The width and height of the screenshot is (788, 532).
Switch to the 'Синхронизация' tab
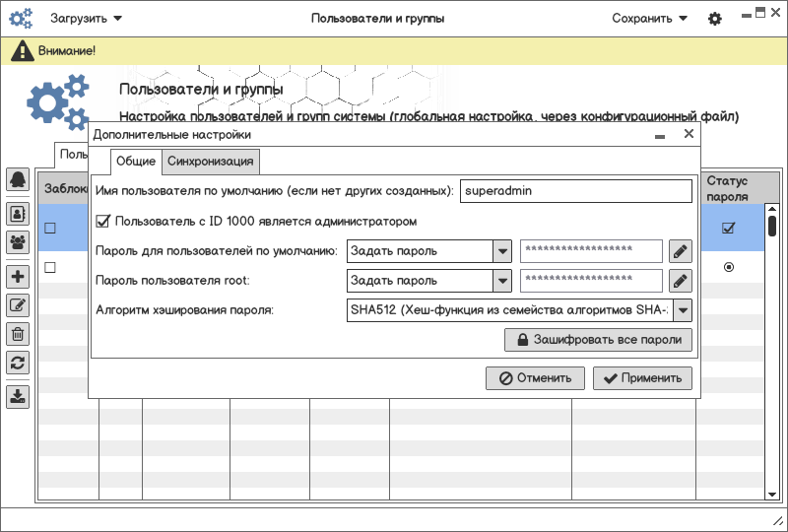(211, 162)
